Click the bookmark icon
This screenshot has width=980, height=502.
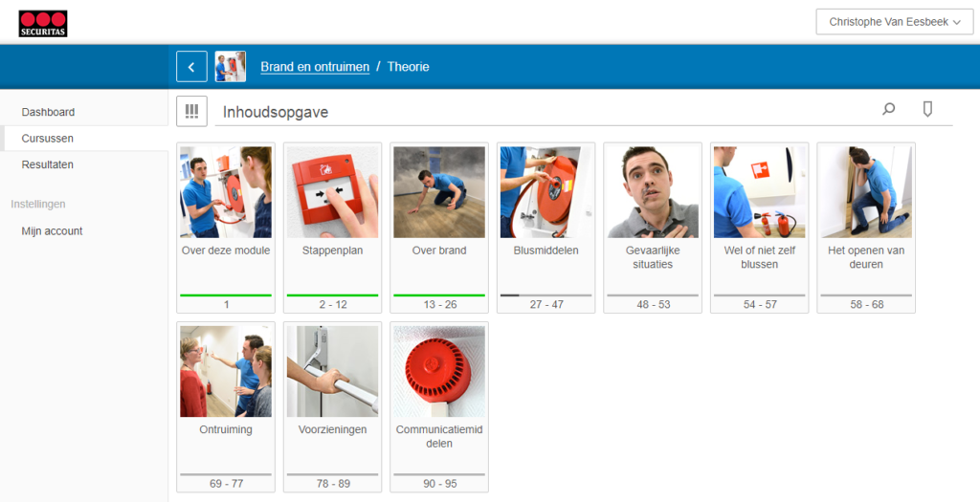(x=926, y=110)
